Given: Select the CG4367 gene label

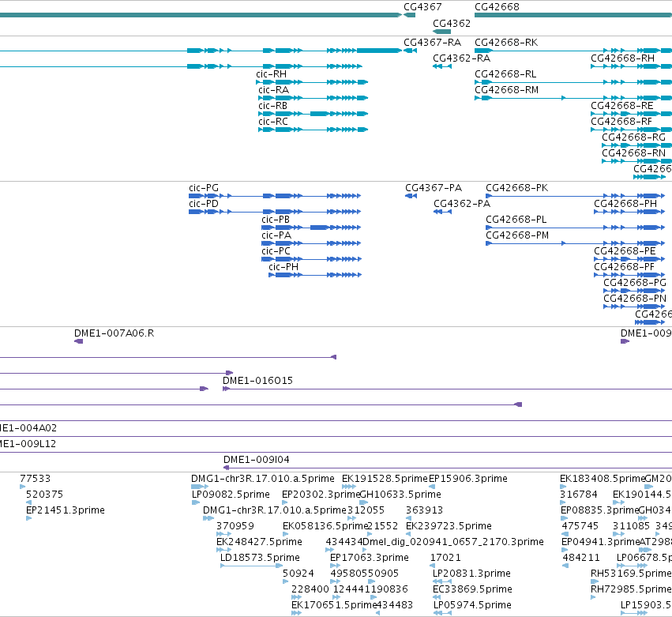Looking at the screenshot, I should click(422, 7).
